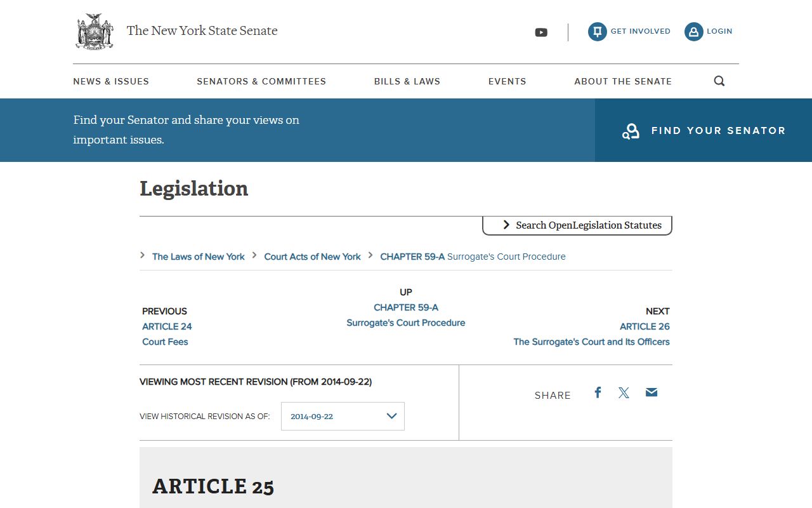Open Court Acts of New York breadcrumb
This screenshot has height=508, width=812.
pyautogui.click(x=313, y=257)
